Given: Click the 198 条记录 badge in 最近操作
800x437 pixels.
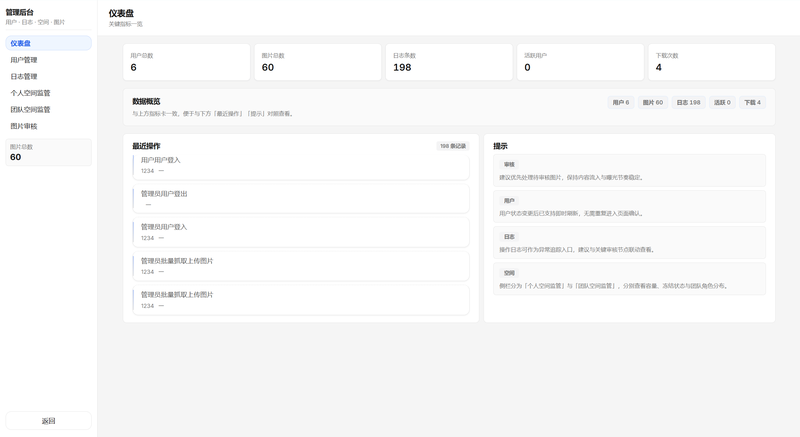Looking at the screenshot, I should [453, 146].
